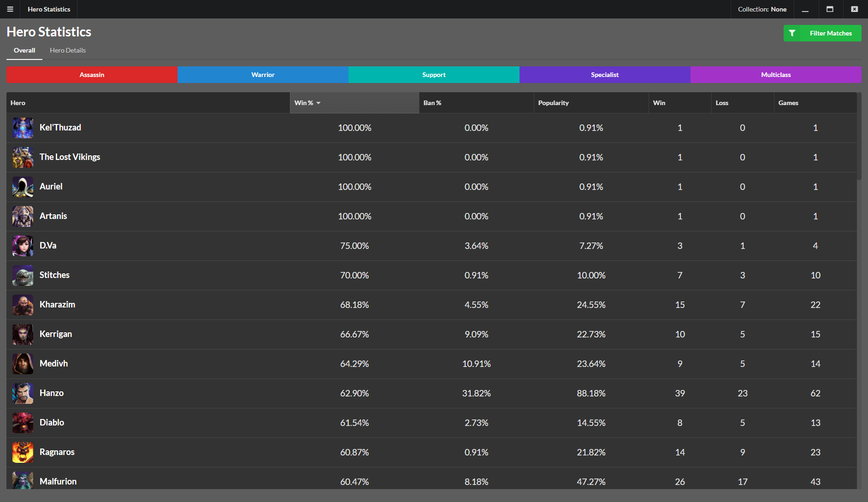The image size is (868, 502).
Task: Select the Hanzo hero name
Action: pos(52,393)
